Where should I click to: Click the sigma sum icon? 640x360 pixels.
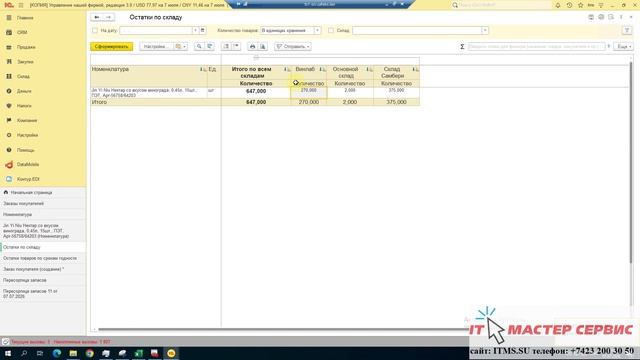(462, 47)
